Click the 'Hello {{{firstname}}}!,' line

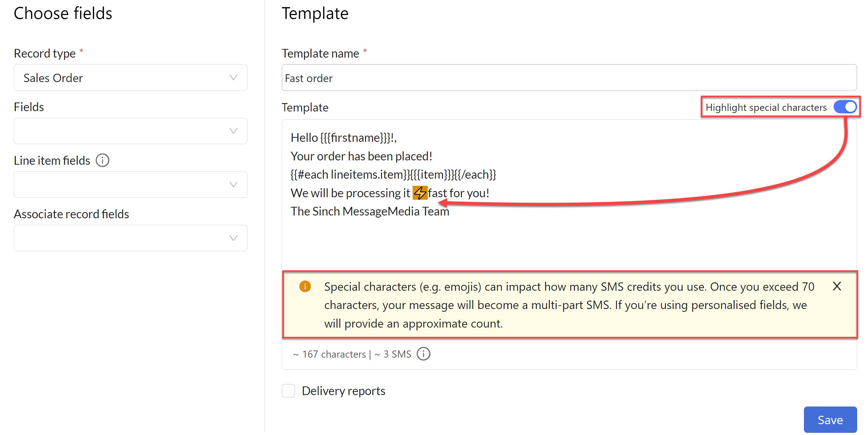click(344, 138)
